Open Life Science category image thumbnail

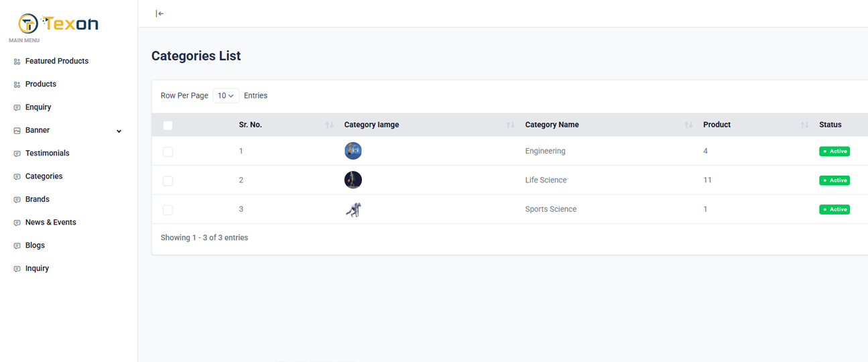pos(353,180)
